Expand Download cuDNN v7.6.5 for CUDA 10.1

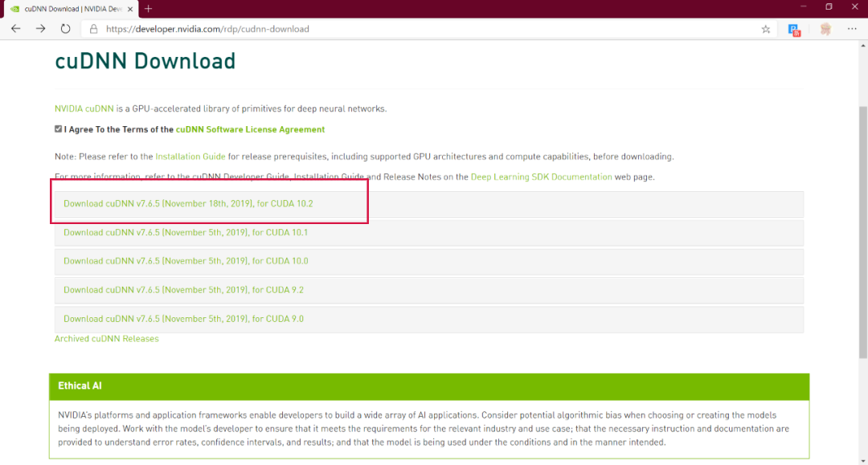[429, 233]
